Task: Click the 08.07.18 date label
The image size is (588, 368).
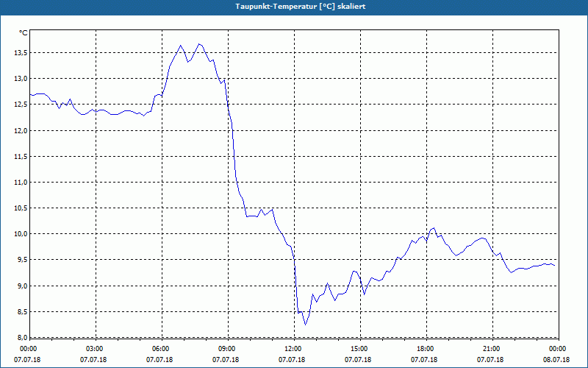Action: pyautogui.click(x=556, y=360)
